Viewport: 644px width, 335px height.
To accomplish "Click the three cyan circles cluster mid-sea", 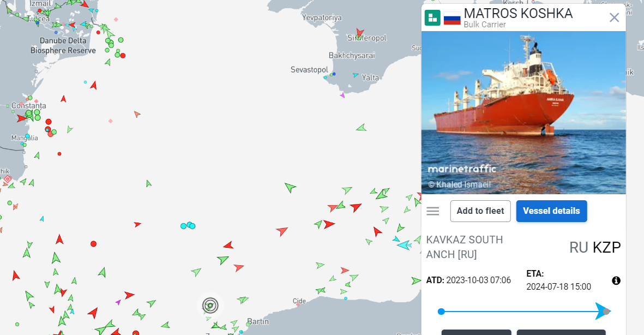I will coord(188,225).
